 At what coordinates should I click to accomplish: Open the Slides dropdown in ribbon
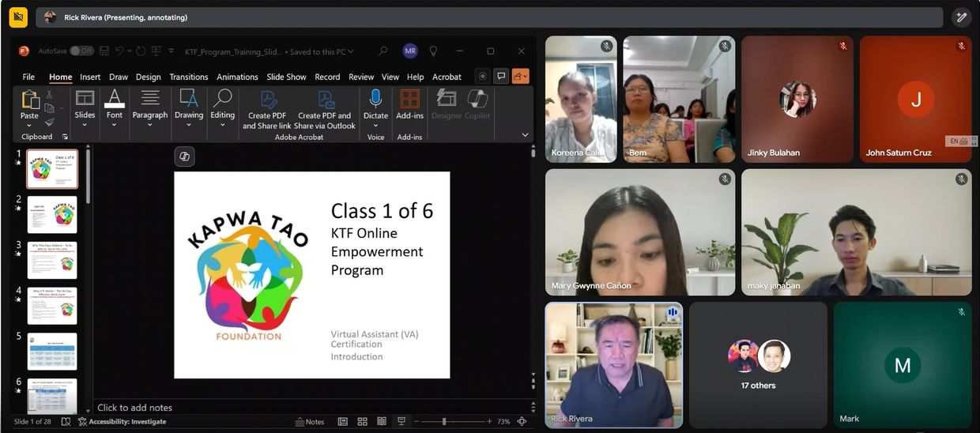click(85, 108)
